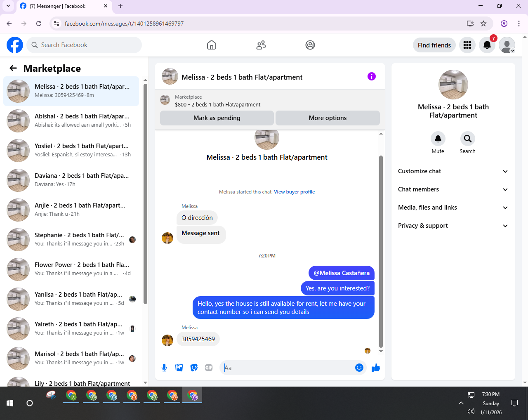Click the chat list scrollbar
Viewport: 528px width, 420px height.
[145, 194]
